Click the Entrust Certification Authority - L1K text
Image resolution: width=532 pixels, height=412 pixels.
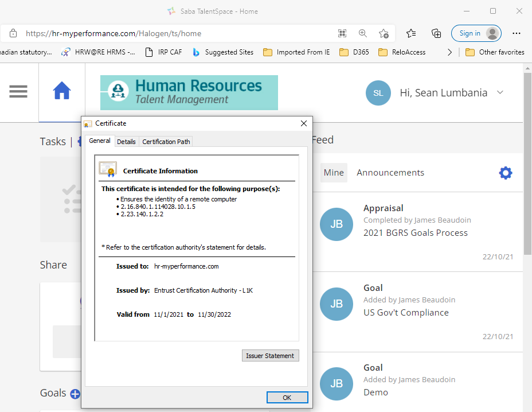pos(204,290)
